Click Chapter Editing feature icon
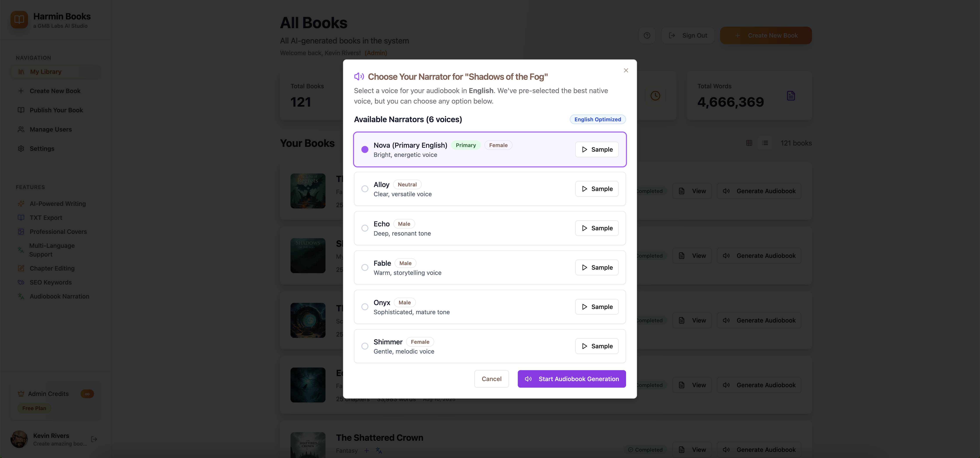 [21, 268]
